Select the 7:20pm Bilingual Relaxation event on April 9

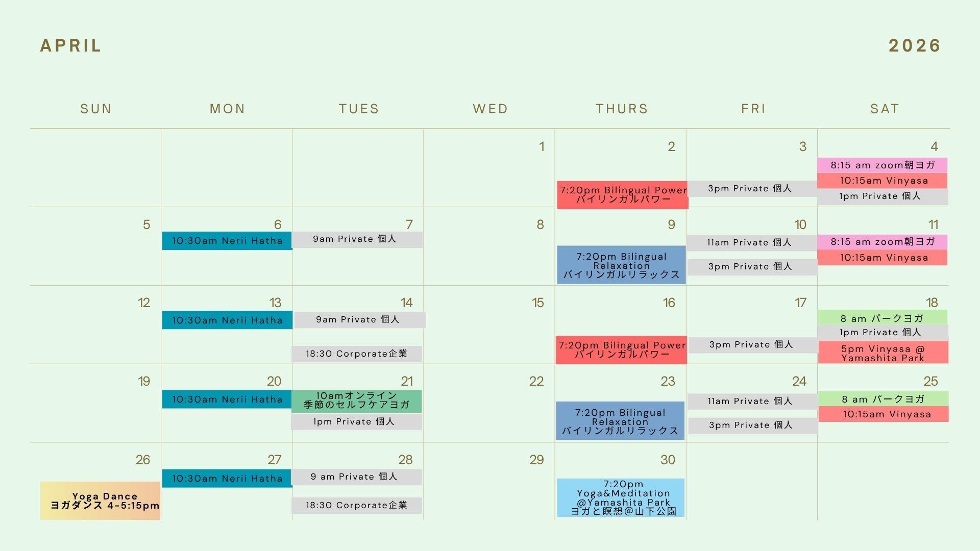(x=621, y=265)
